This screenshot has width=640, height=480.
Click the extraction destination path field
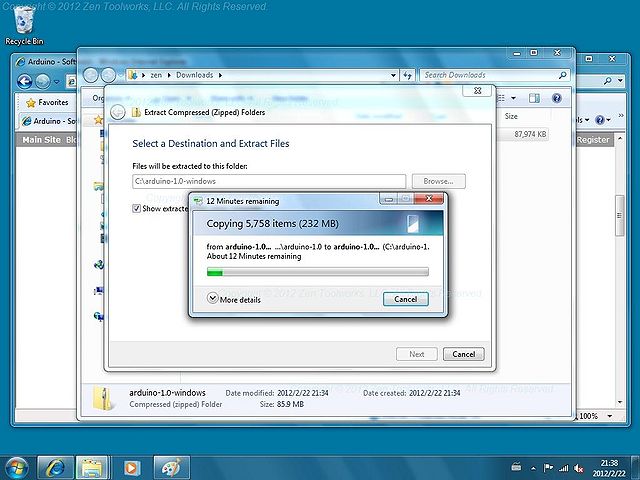[x=269, y=181]
